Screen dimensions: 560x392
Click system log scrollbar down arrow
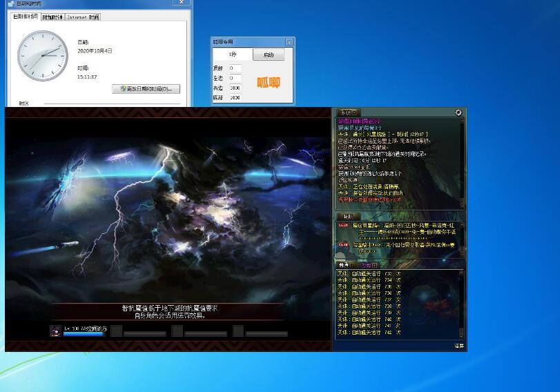point(462,206)
